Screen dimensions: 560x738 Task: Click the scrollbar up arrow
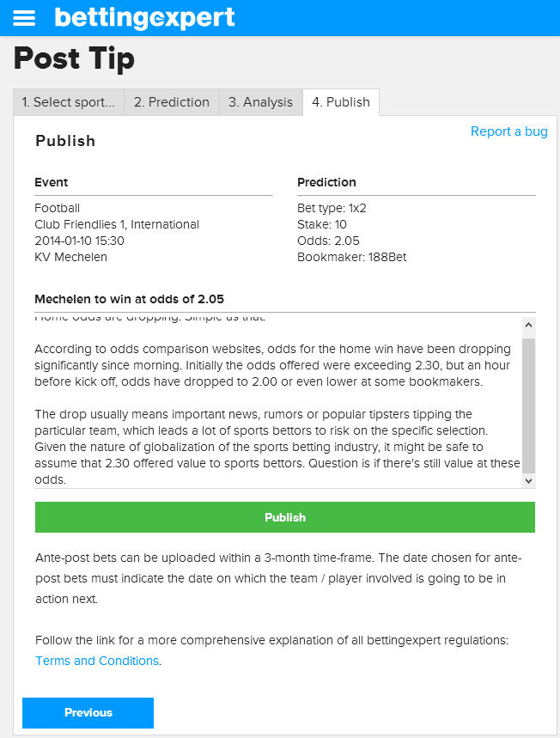pos(528,326)
